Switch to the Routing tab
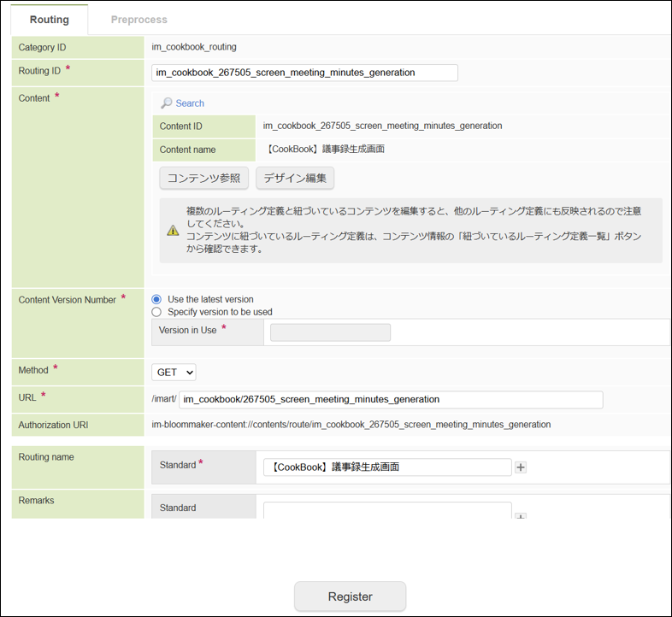 49,20
